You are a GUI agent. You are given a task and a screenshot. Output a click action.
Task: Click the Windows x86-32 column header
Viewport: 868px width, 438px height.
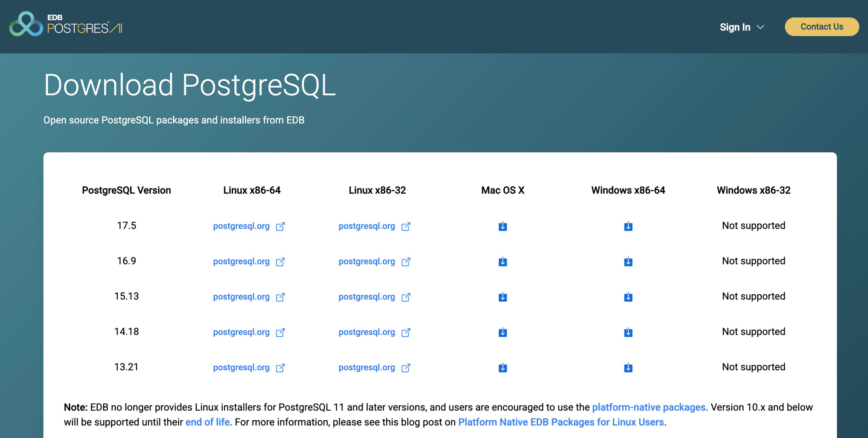(x=753, y=190)
